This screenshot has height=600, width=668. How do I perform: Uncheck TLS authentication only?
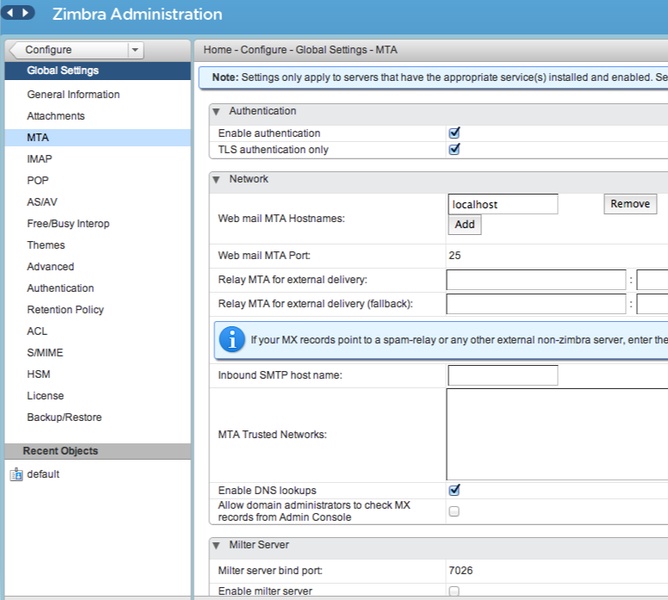coord(454,150)
